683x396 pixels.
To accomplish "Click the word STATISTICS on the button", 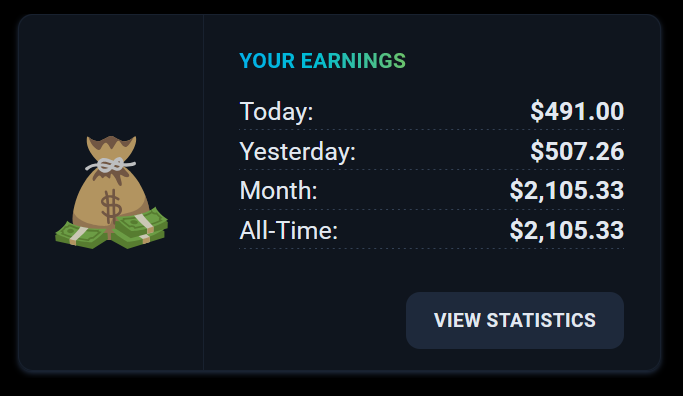I will coord(541,320).
